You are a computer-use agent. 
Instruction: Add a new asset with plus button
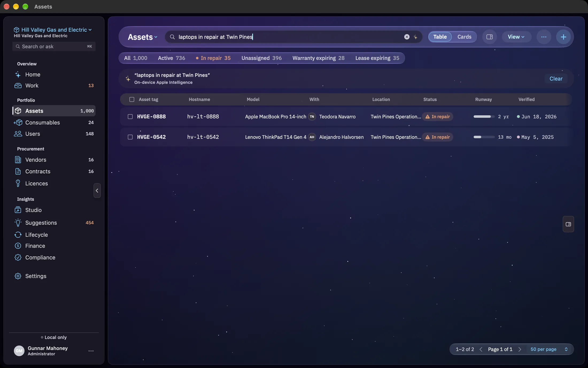(563, 37)
